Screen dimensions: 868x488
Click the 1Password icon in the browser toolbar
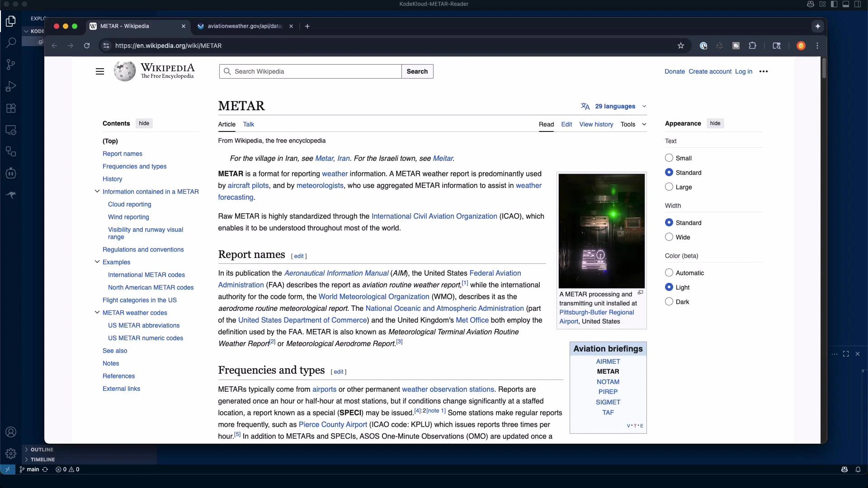click(703, 46)
